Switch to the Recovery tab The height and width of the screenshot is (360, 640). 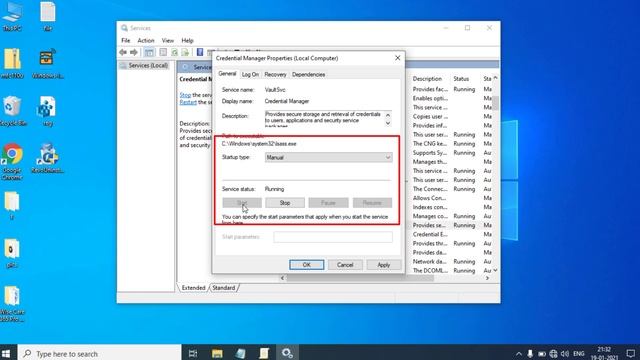tap(276, 74)
